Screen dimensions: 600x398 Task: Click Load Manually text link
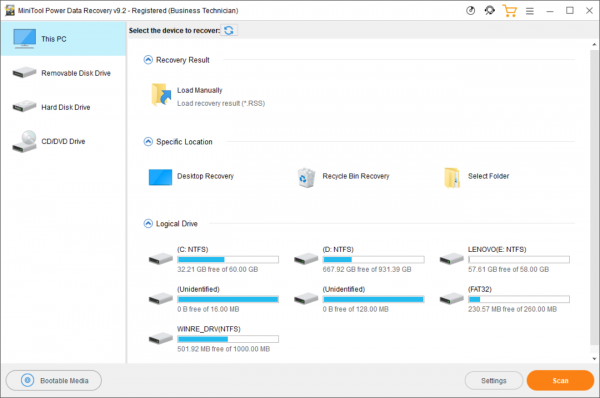199,90
